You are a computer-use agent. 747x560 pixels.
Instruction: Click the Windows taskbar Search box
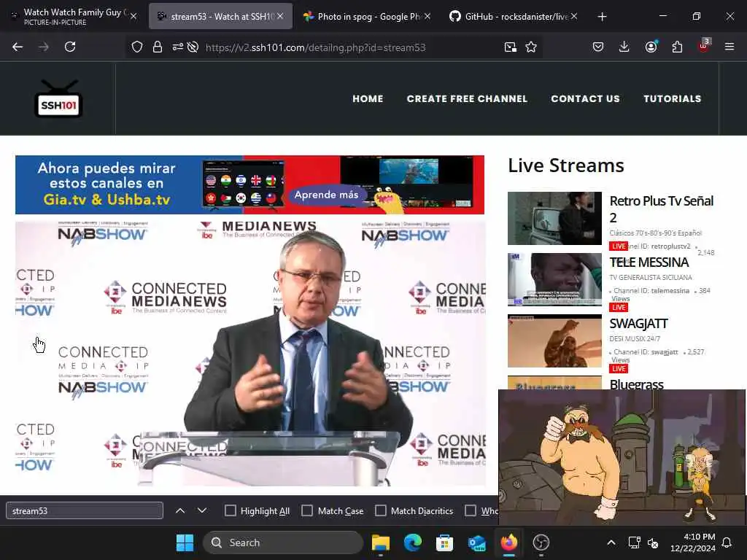(283, 542)
